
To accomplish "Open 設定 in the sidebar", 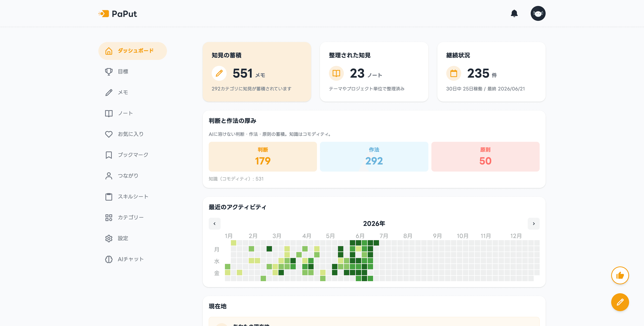I will [132, 238].
